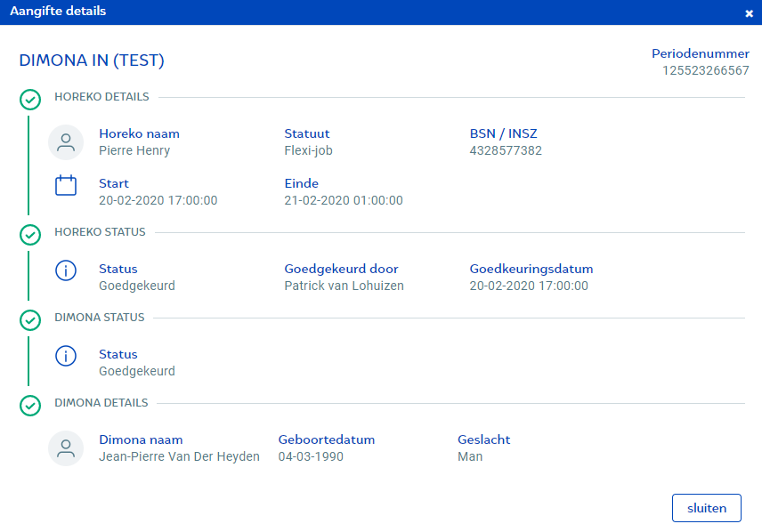Click the person avatar next to Horeko naam

coord(66,142)
